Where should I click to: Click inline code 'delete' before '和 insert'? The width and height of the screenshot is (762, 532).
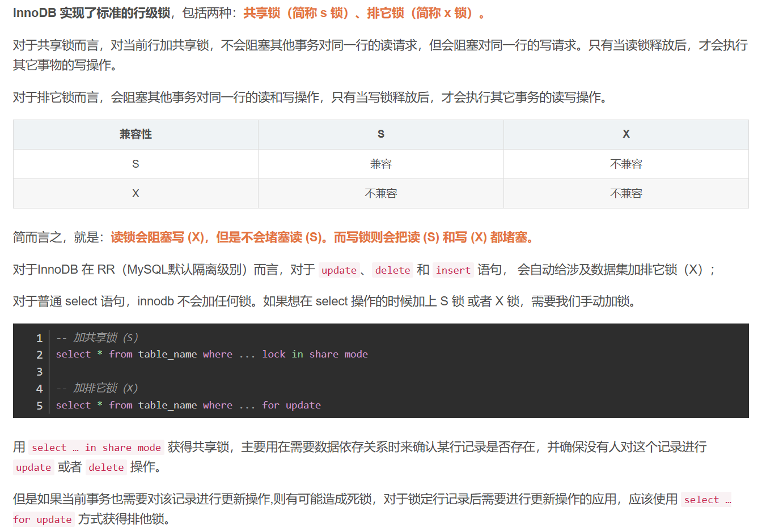(x=392, y=270)
